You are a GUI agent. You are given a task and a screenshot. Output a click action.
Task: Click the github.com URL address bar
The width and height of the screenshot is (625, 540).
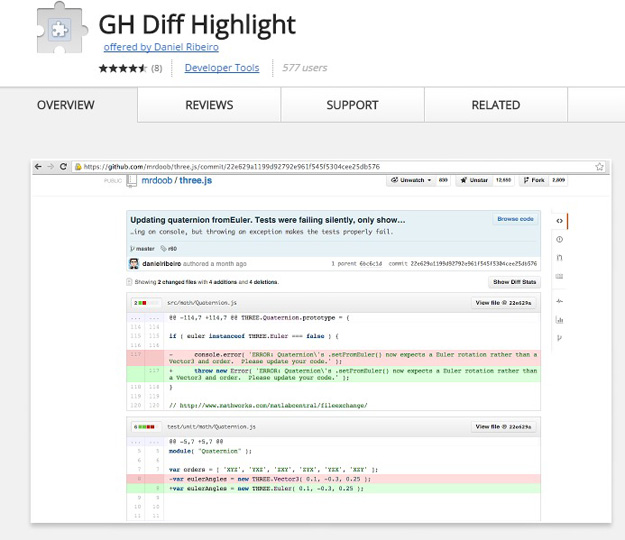339,167
